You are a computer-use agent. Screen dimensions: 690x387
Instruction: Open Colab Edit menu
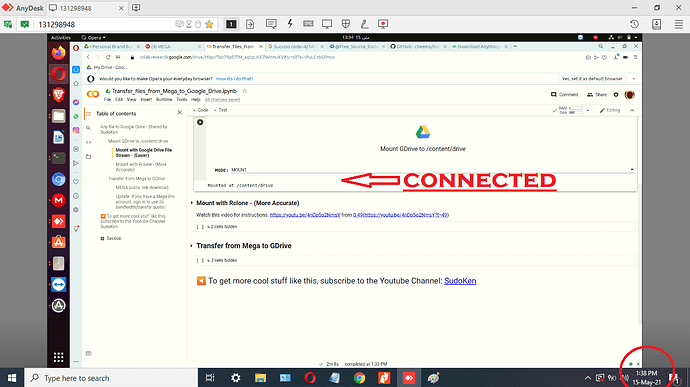119,100
